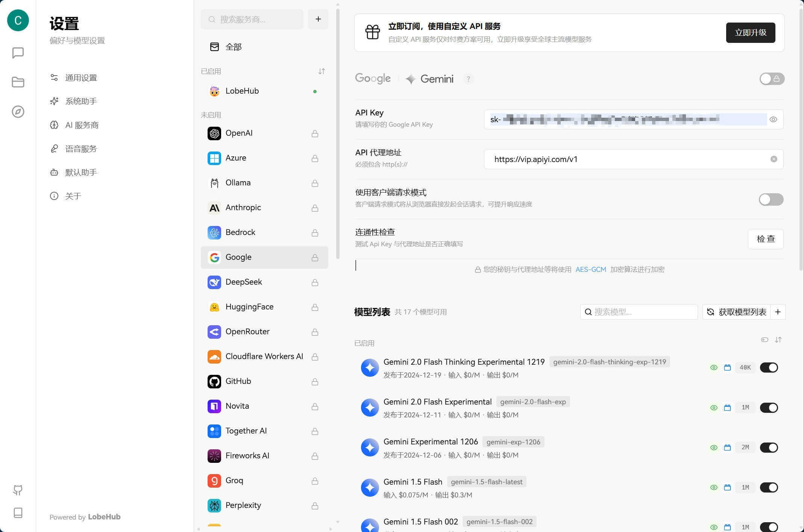Viewport: 804px width, 532px height.
Task: Add a custom model with plus button
Action: coord(778,312)
